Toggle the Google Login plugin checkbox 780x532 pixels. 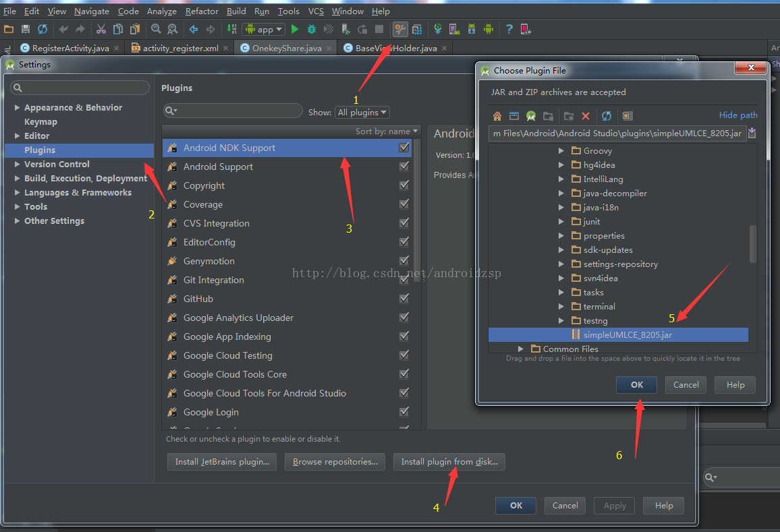[x=404, y=412]
